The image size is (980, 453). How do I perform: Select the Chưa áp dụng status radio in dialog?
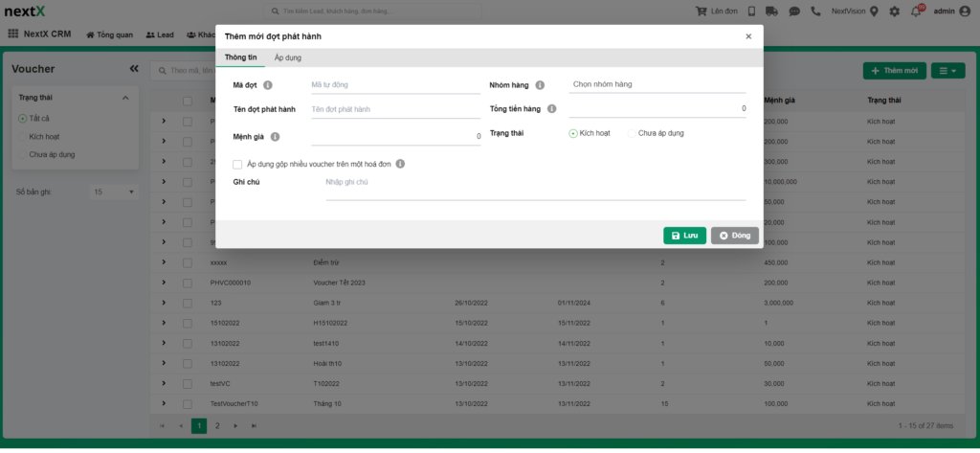point(632,133)
